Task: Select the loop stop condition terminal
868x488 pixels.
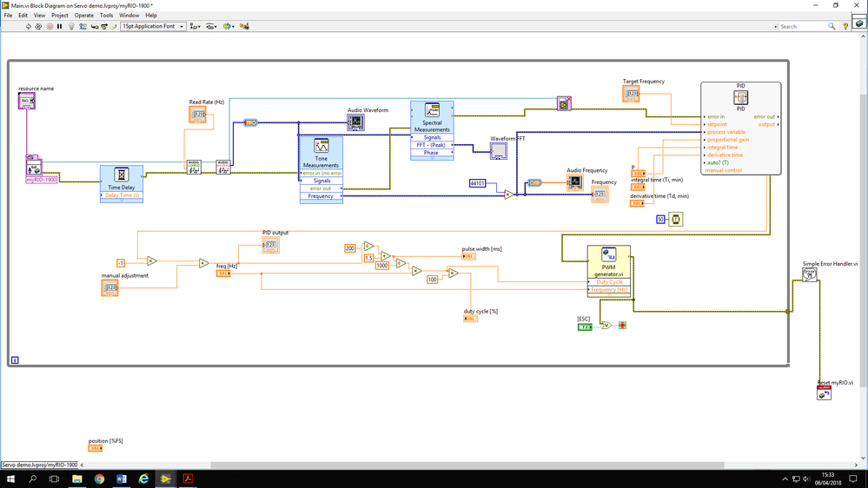Action: tap(622, 326)
